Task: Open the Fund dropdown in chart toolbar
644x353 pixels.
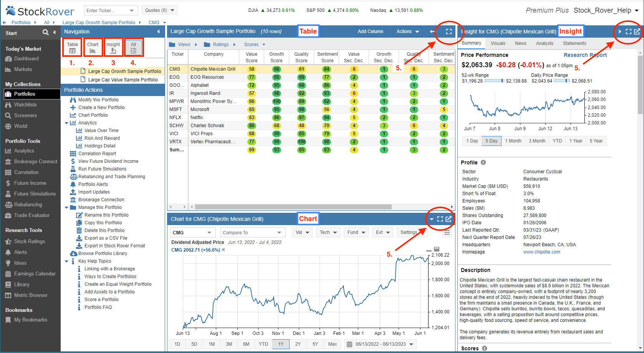Action: [x=356, y=232]
